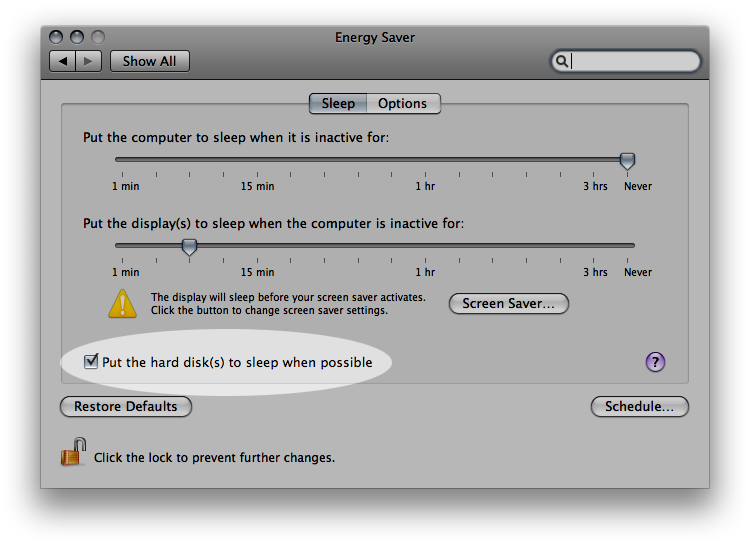
Task: Click the red close window button
Action: click(x=56, y=37)
